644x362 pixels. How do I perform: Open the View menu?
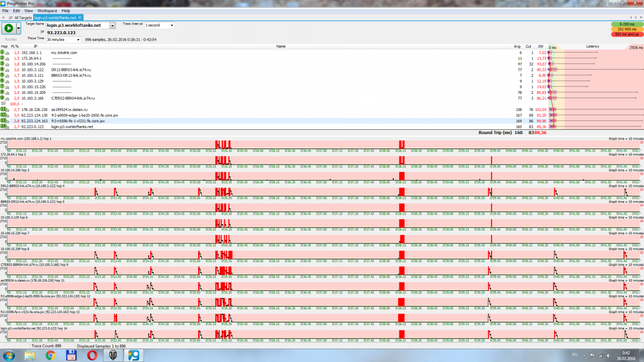28,11
